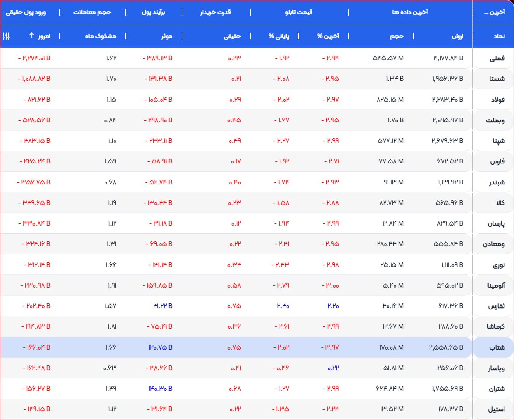Open the شستا symbol

497,79
